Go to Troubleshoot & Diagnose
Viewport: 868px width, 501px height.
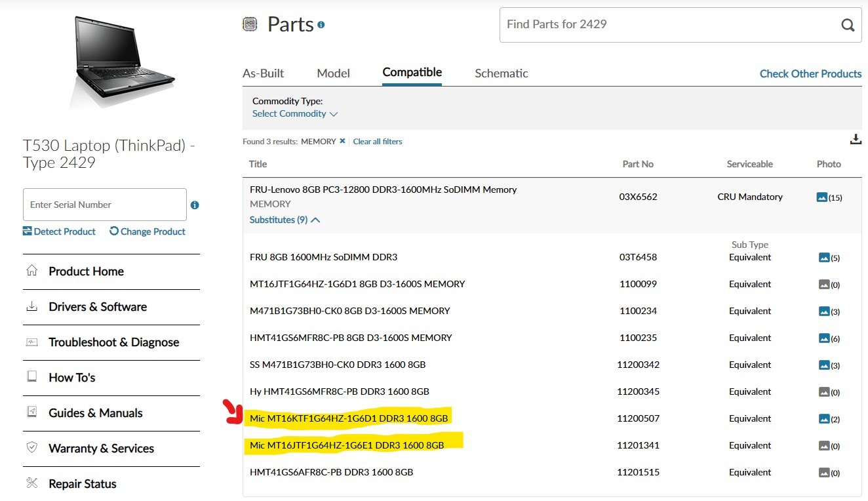(113, 342)
